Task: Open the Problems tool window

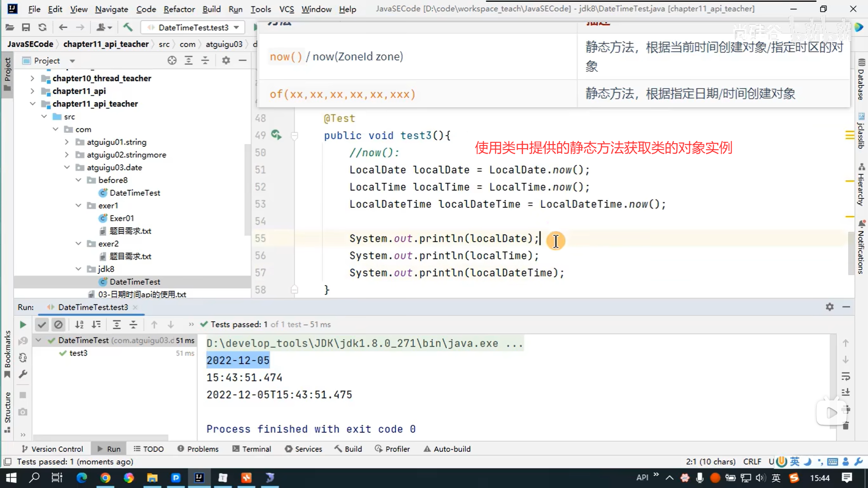Action: point(198,449)
